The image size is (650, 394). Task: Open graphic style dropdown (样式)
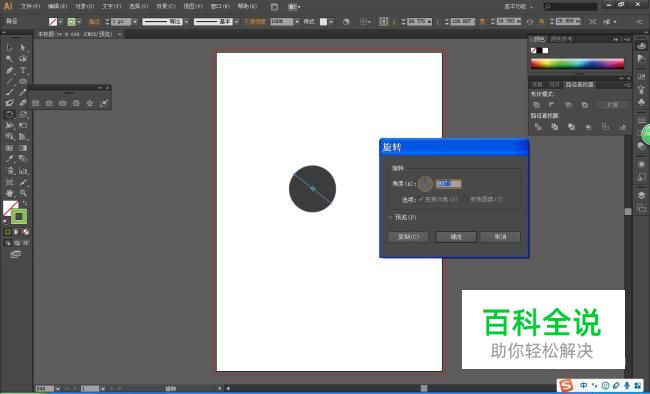[x=331, y=22]
